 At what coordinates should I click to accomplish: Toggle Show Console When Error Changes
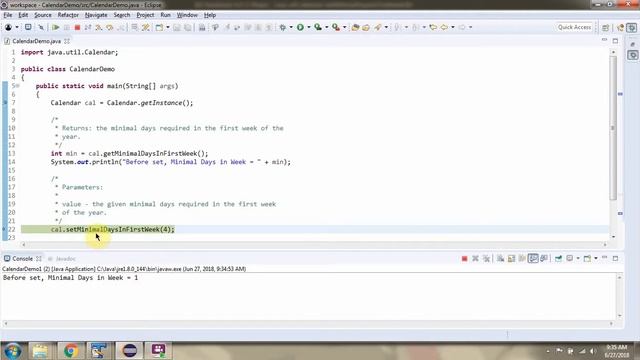click(544, 258)
